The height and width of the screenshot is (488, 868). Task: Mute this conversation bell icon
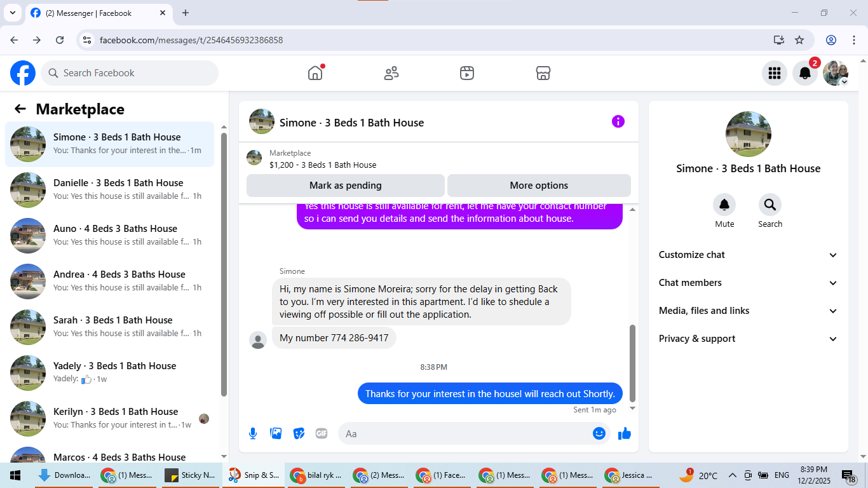[724, 205]
